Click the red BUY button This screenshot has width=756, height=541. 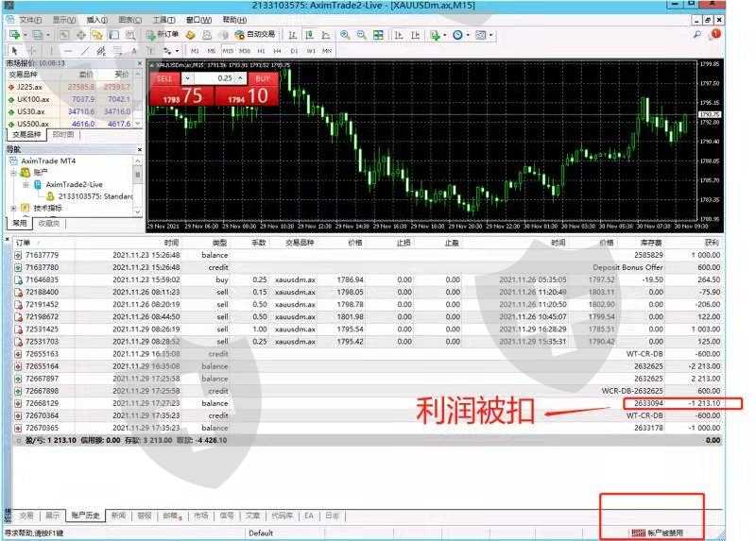(263, 78)
